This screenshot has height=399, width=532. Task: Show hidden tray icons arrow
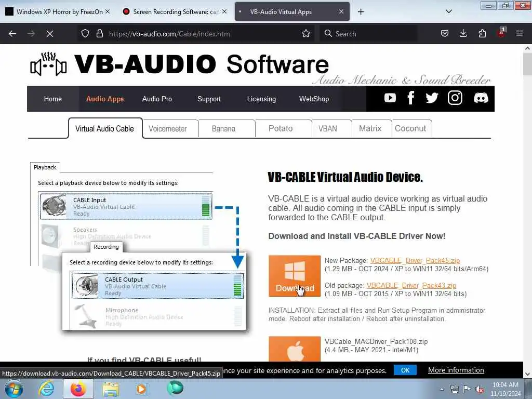coord(442,390)
